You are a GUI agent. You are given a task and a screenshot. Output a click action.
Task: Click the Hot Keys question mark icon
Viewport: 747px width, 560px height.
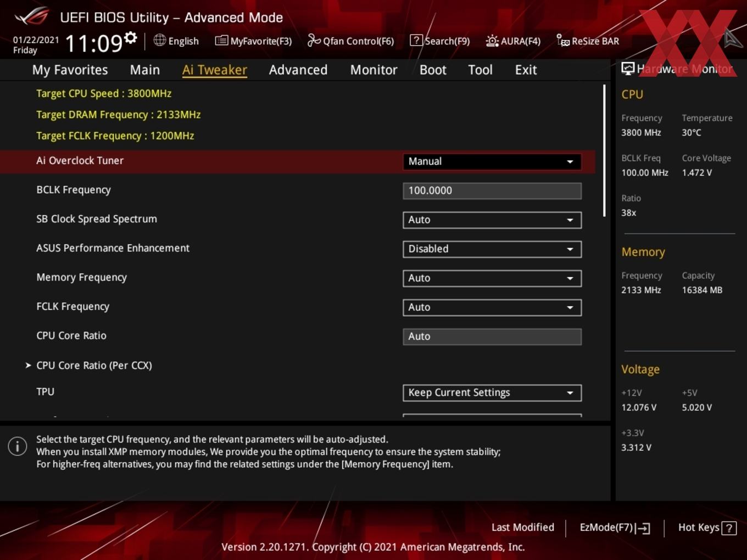point(729,528)
